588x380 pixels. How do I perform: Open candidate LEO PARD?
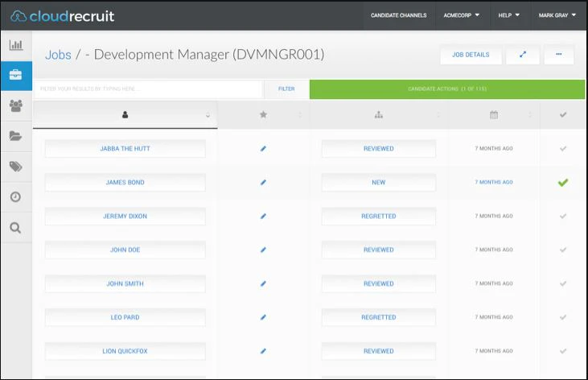125,317
